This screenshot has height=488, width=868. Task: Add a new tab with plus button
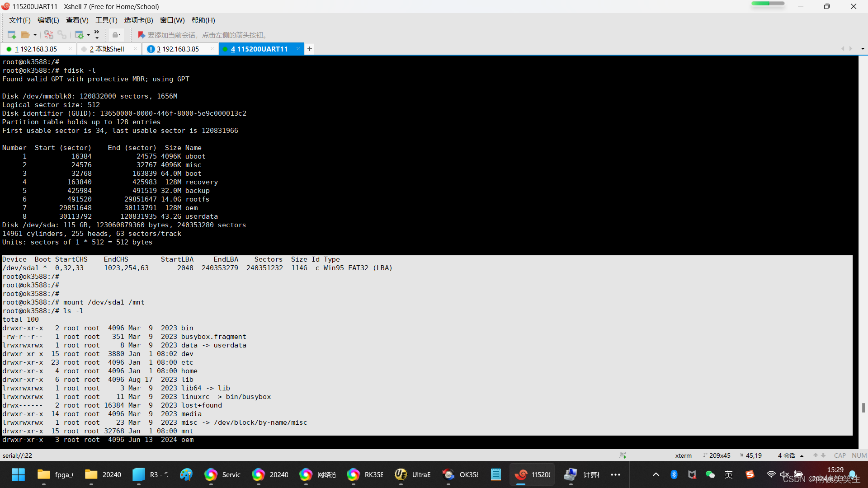click(310, 49)
